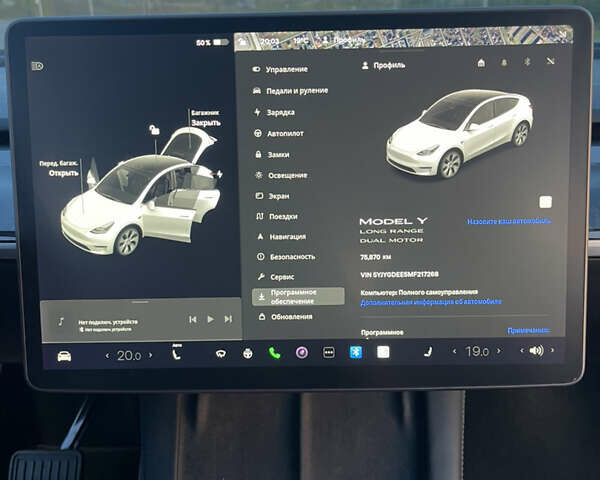Select Программное обеспечение menu item

click(x=298, y=297)
